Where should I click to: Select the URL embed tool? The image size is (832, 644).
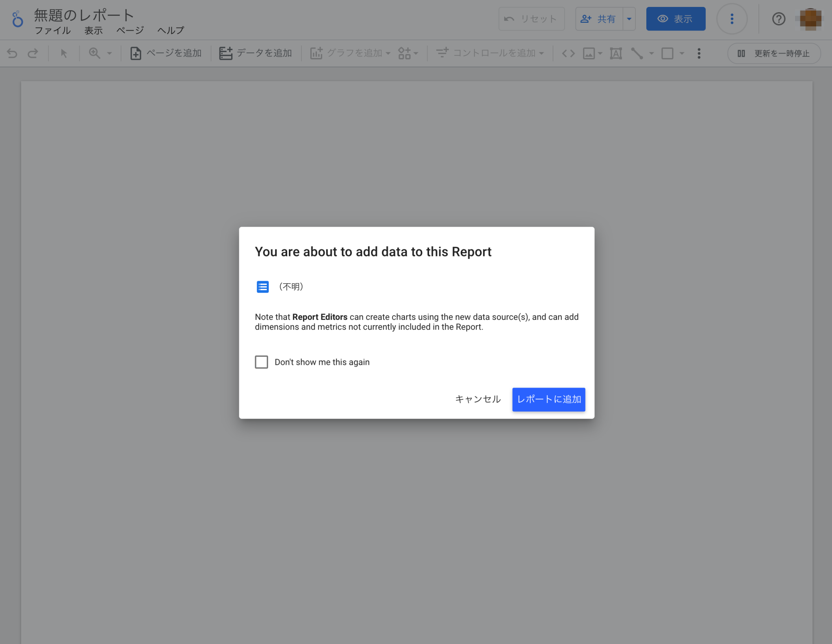coord(568,53)
